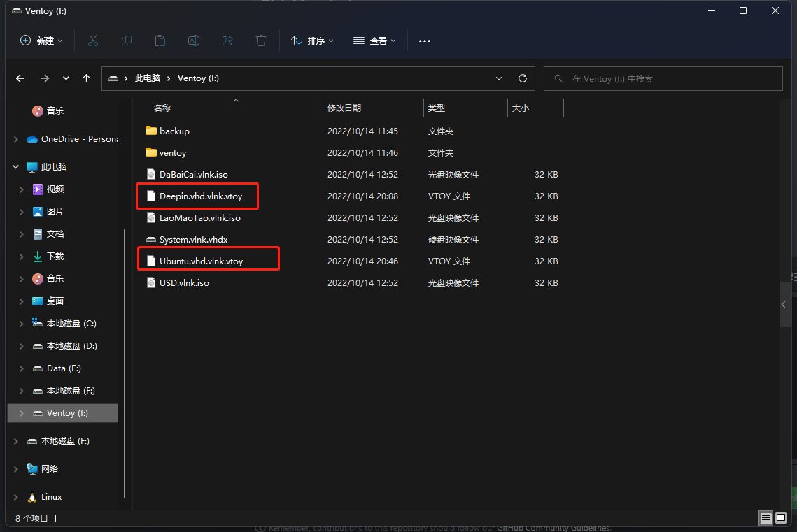This screenshot has height=532, width=797.
Task: Click the Share icon in toolbar
Action: pyautogui.click(x=227, y=41)
